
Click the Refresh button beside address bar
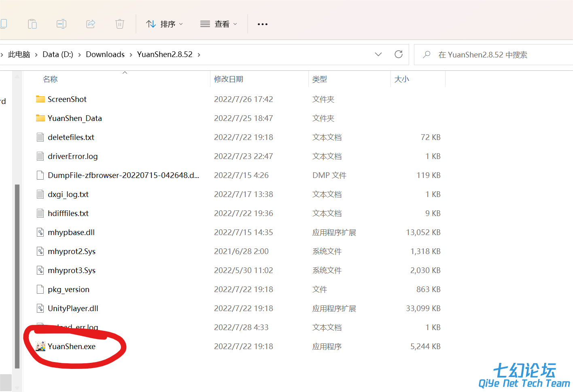399,54
